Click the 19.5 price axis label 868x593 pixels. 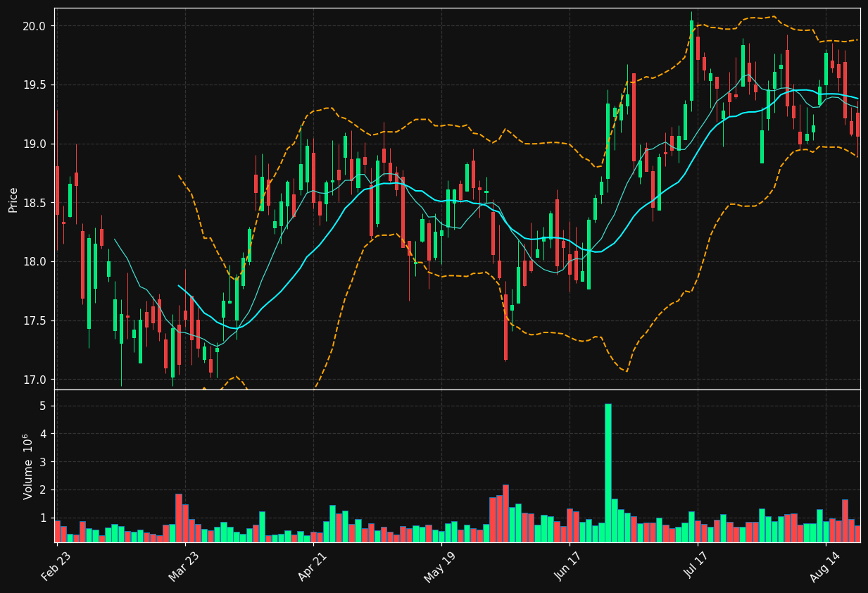(x=34, y=85)
